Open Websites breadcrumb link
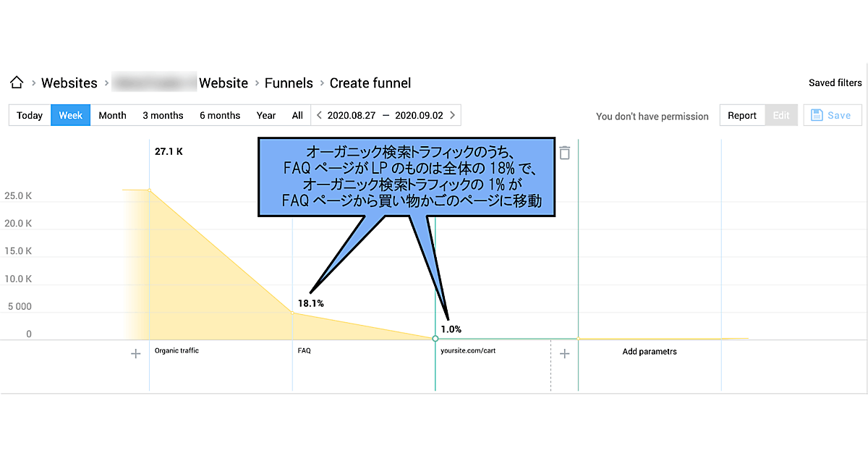Viewport: 868px width, 456px height. tap(69, 83)
